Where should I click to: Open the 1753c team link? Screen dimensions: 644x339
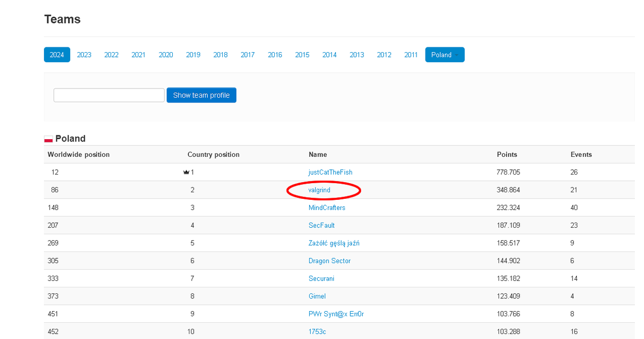[x=317, y=332]
